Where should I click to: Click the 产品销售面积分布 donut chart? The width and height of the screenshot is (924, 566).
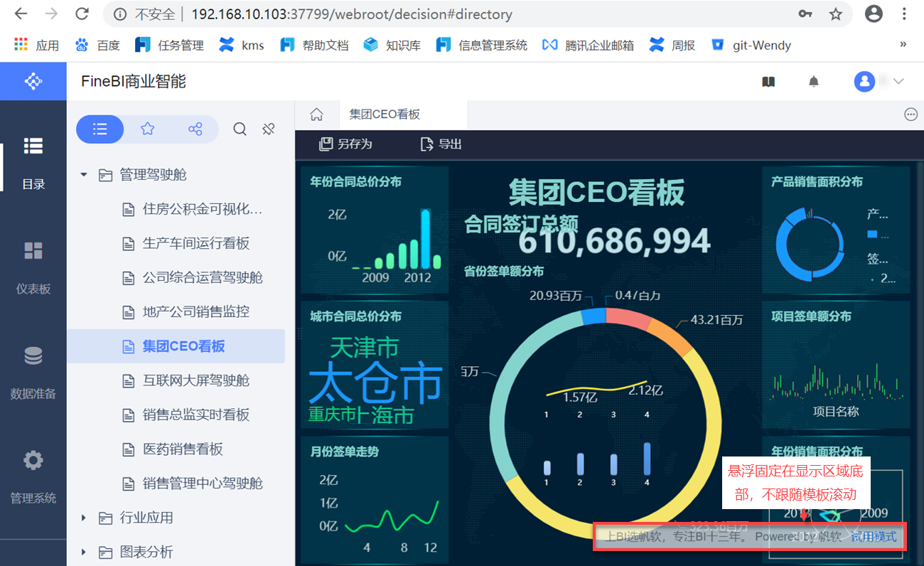[x=811, y=246]
